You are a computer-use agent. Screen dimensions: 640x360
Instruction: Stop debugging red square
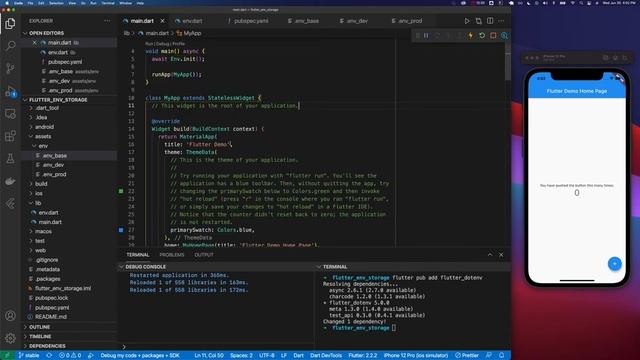(x=493, y=36)
